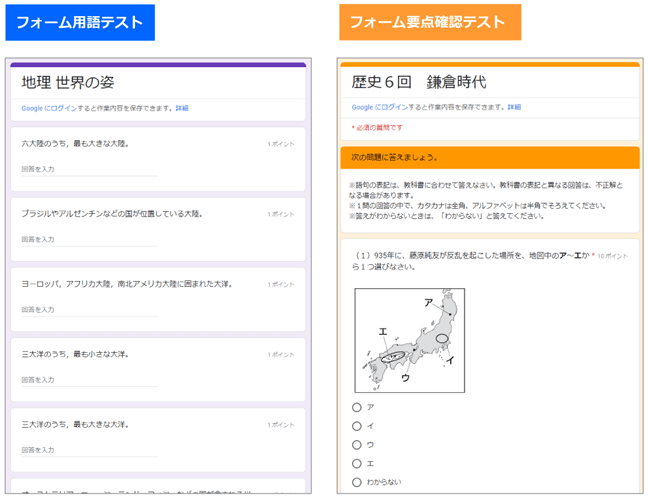The height and width of the screenshot is (500, 648).
Task: Click the フォーム要点確認テスト orange banner
Action: 430,22
